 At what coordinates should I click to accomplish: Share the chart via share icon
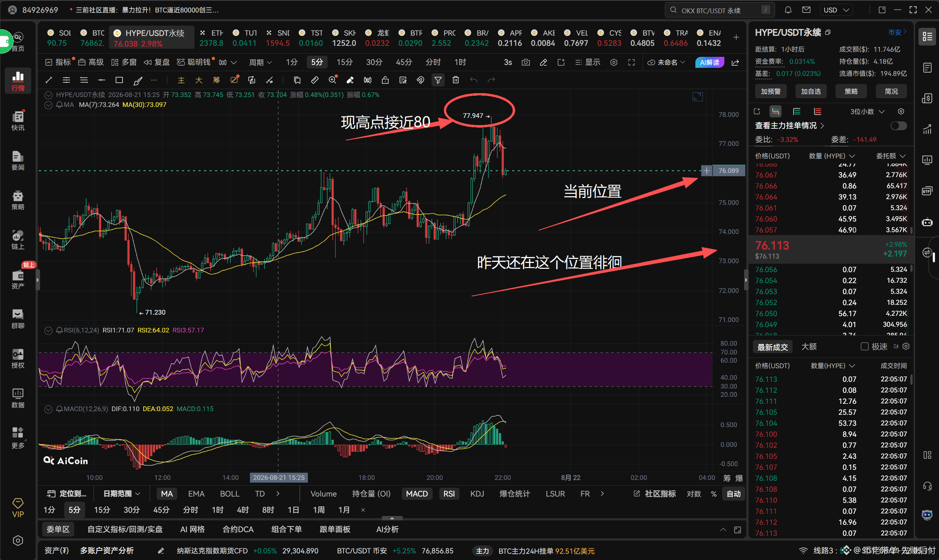pyautogui.click(x=735, y=62)
